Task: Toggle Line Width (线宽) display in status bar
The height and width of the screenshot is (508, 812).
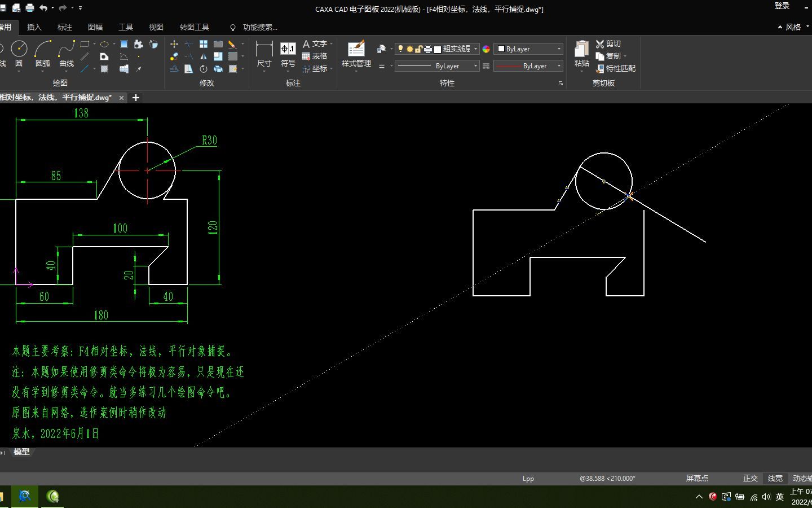Action: (x=775, y=478)
